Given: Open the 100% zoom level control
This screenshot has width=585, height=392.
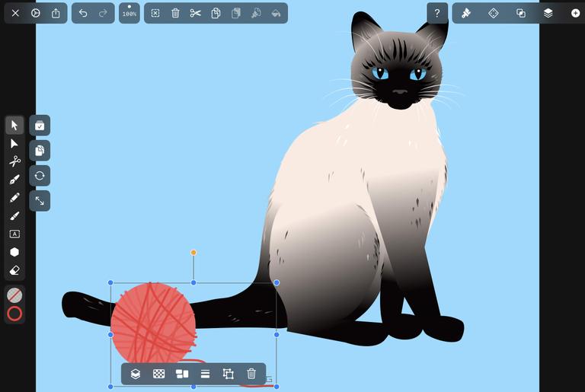Looking at the screenshot, I should 129,14.
